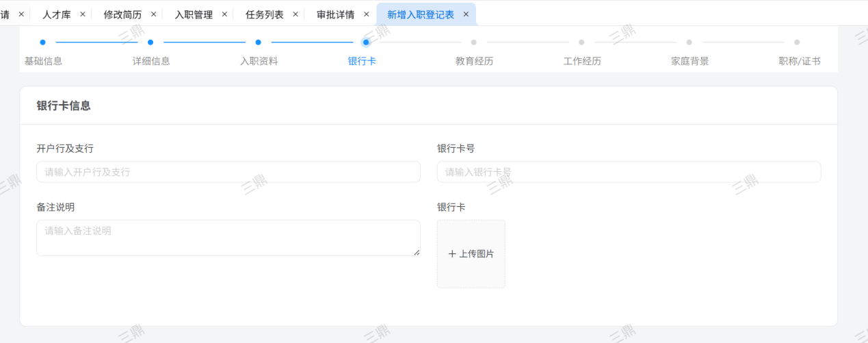This screenshot has width=868, height=343.
Task: Click the 备注说明 text area
Action: tap(228, 238)
